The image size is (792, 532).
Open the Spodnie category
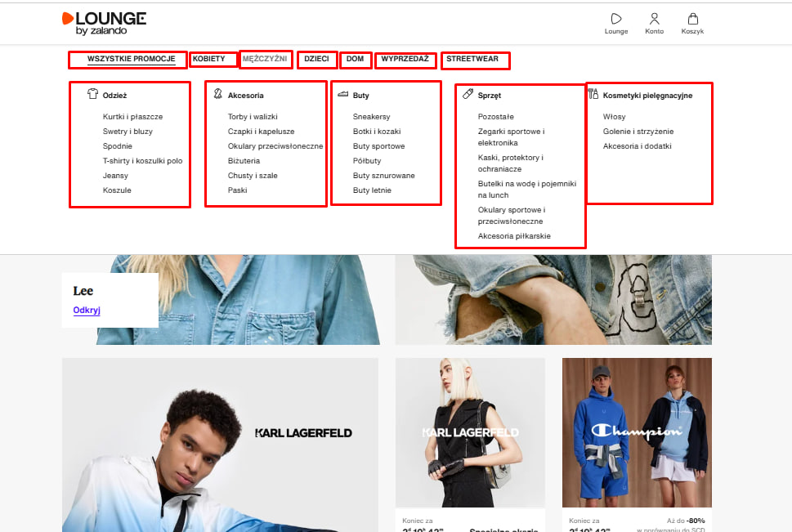[x=118, y=146]
